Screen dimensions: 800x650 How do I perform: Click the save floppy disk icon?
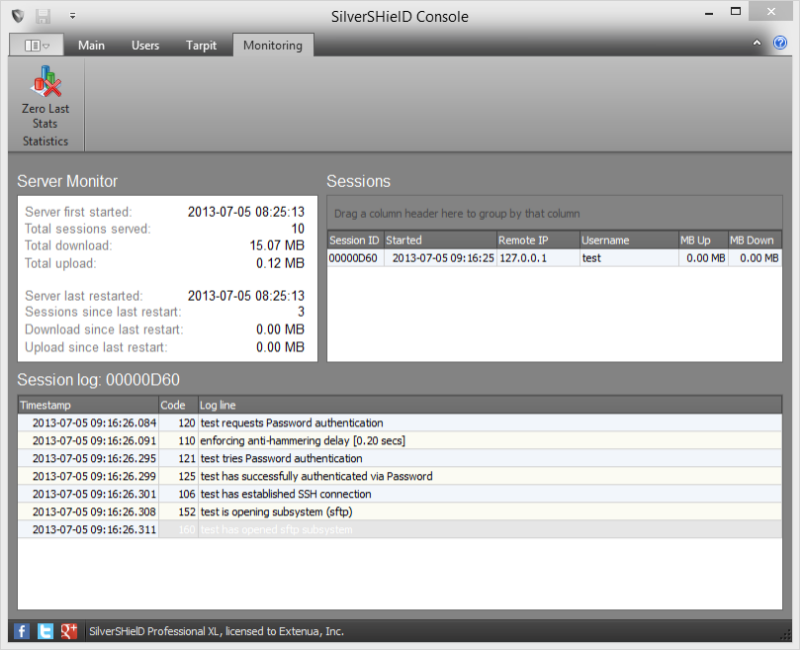tap(43, 16)
